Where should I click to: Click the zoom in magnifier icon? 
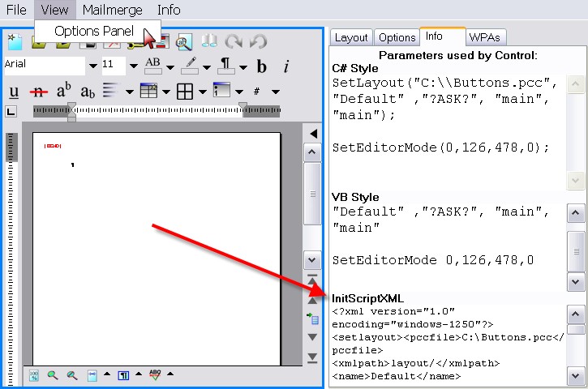[53, 375]
